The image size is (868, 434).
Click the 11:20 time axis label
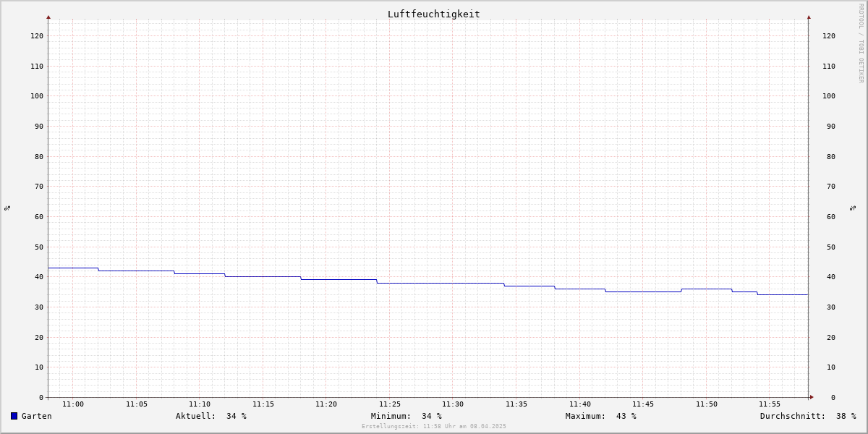point(326,404)
